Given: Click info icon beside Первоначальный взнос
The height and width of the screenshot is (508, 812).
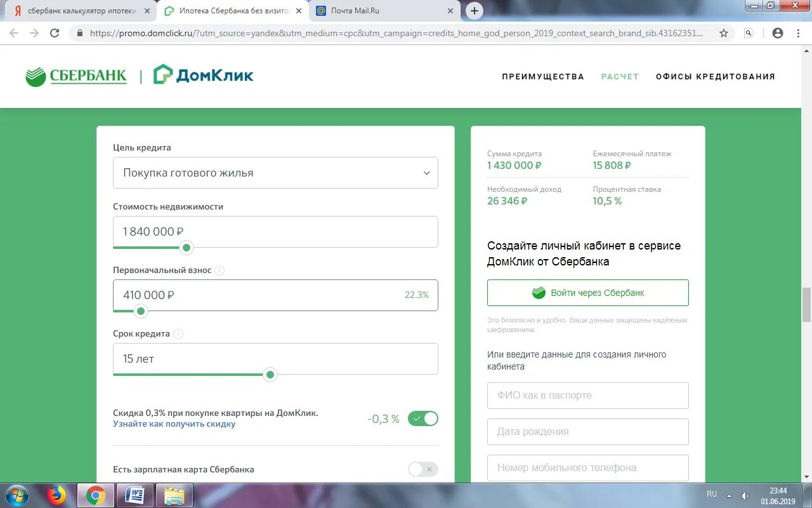Looking at the screenshot, I should [x=219, y=271].
